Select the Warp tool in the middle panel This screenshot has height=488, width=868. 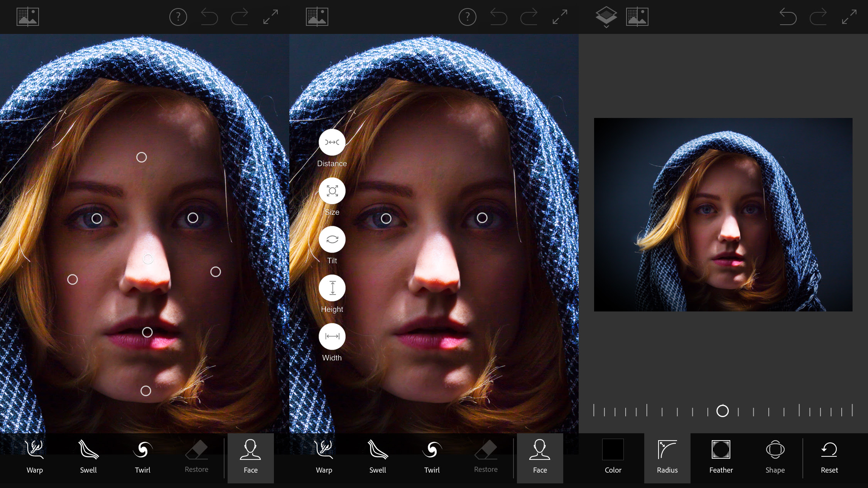click(324, 458)
